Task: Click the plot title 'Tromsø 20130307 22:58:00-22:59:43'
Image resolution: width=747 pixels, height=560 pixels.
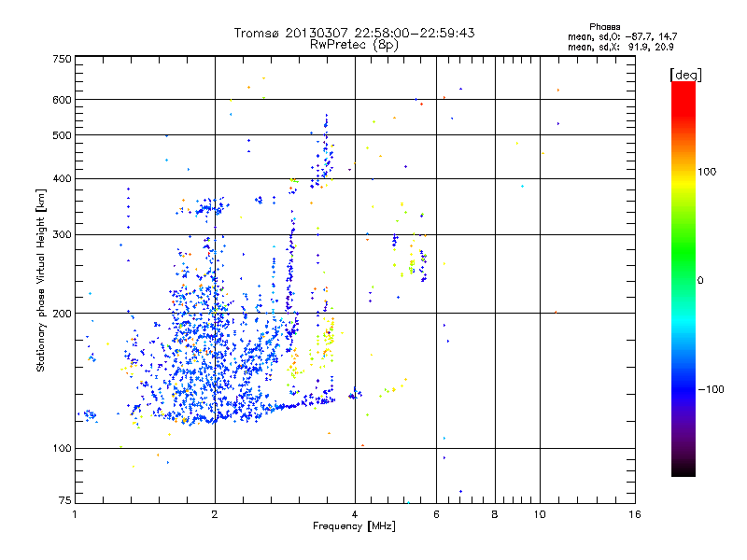Action: click(355, 33)
